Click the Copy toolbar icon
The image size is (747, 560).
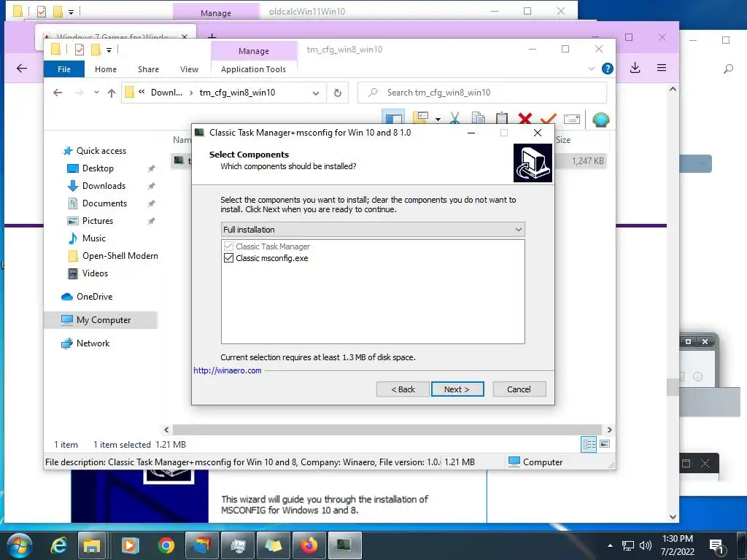point(479,118)
